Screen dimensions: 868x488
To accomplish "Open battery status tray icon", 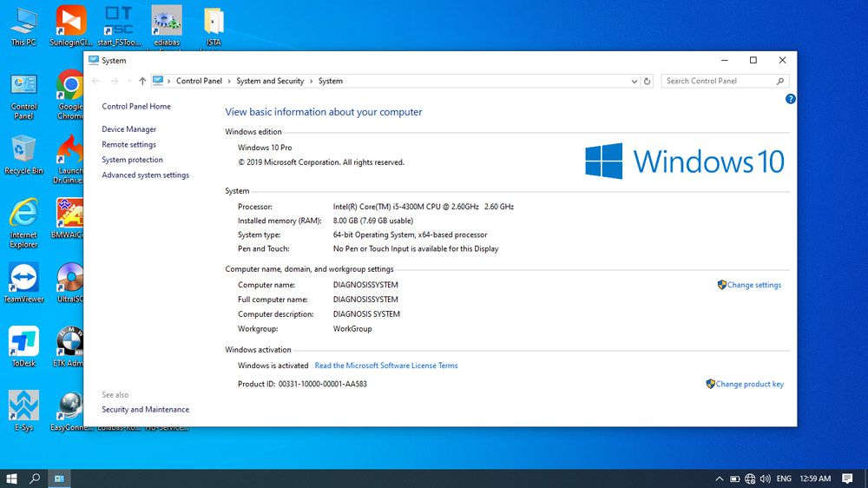I will pos(734,478).
